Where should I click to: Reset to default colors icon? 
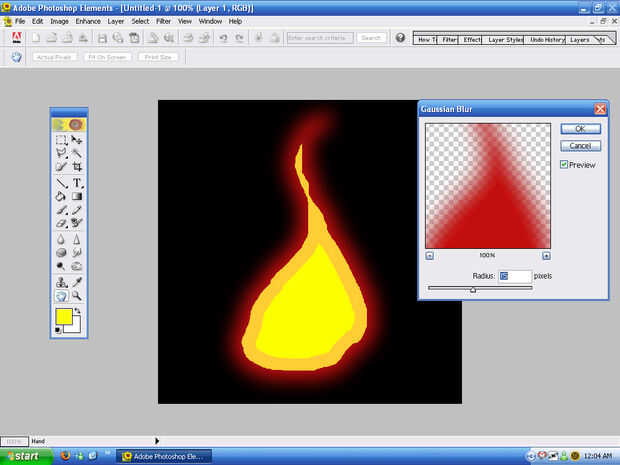58,330
